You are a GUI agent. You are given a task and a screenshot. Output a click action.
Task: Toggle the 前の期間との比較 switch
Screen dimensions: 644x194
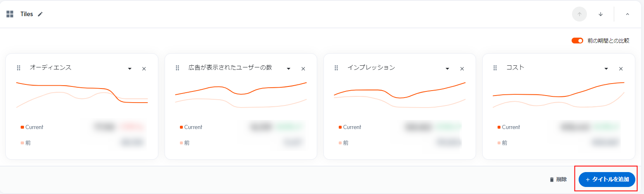577,41
